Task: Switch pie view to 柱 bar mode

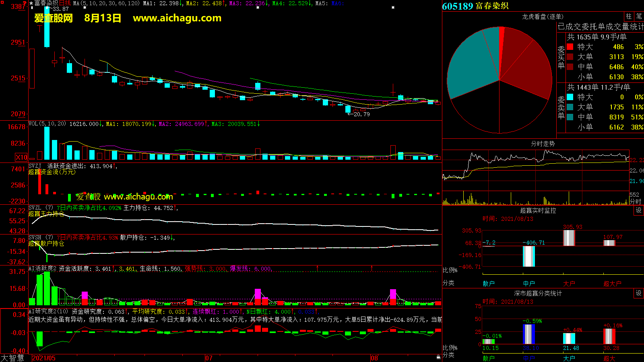Action: click(x=629, y=16)
